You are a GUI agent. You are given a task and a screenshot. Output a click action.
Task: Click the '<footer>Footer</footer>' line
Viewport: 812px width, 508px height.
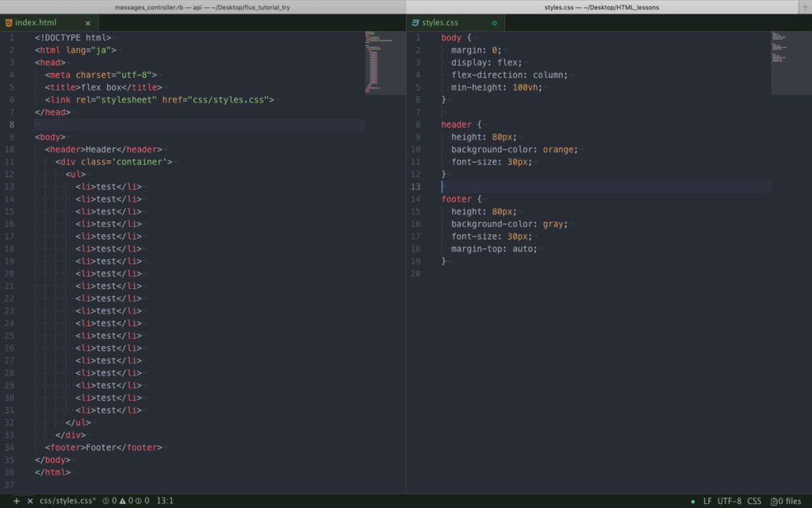pos(104,448)
